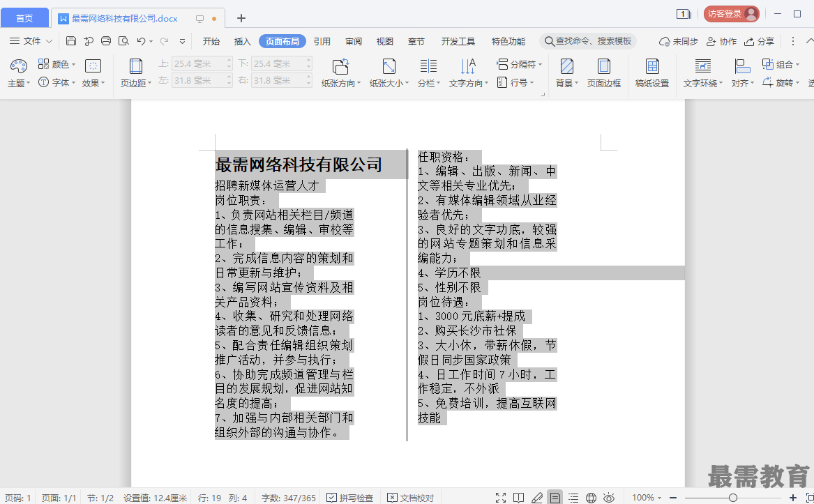Switch to the 审阅 (Review) tab
The height and width of the screenshot is (504, 814).
pyautogui.click(x=354, y=41)
